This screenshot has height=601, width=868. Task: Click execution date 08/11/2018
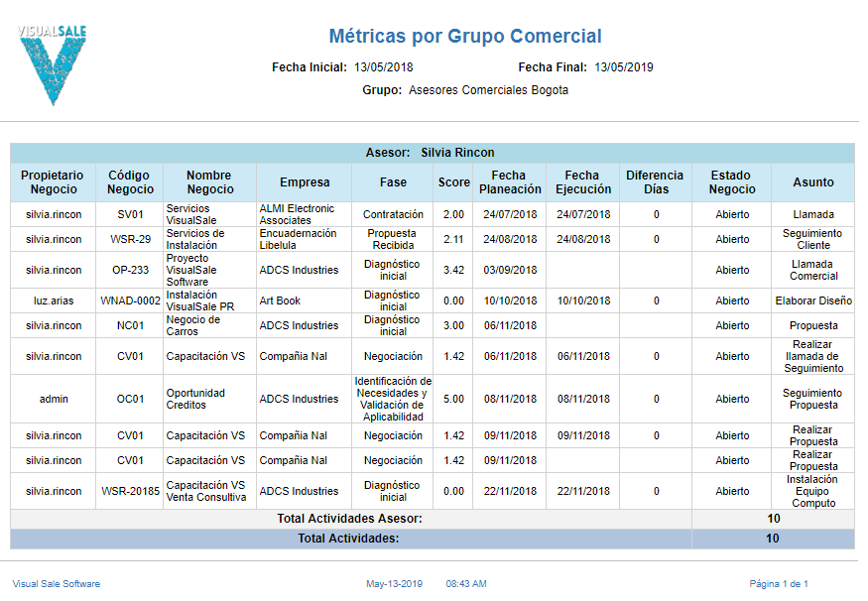583,399
